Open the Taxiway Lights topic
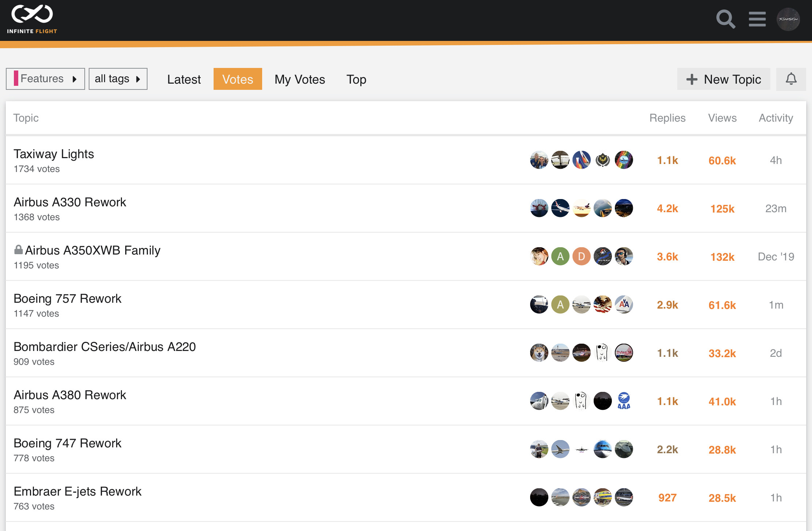The width and height of the screenshot is (812, 531). tap(54, 154)
